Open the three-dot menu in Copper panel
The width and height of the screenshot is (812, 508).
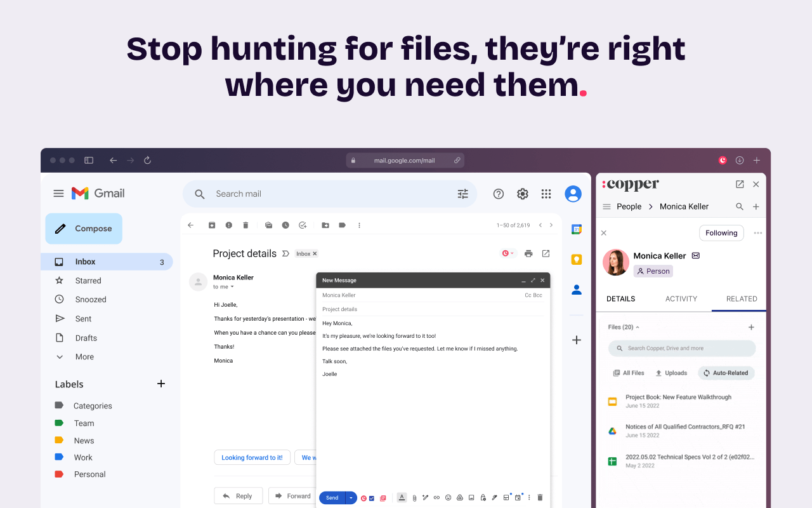click(x=757, y=233)
